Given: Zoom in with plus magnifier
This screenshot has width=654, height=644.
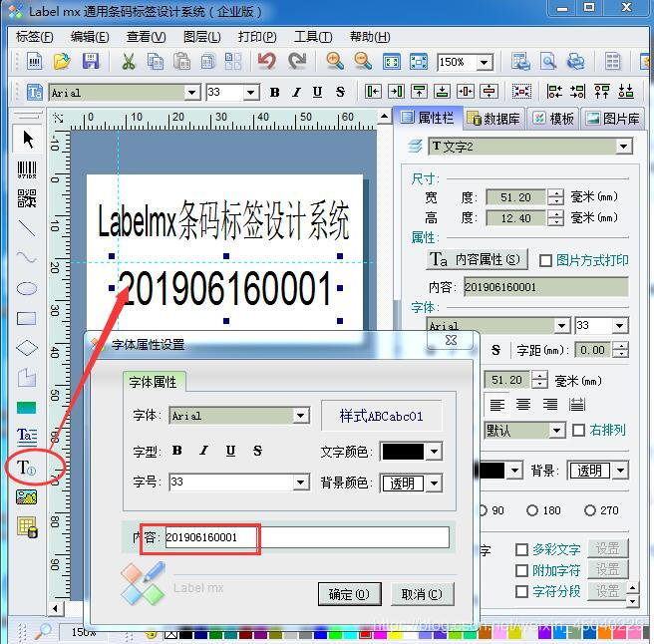Looking at the screenshot, I should point(335,62).
